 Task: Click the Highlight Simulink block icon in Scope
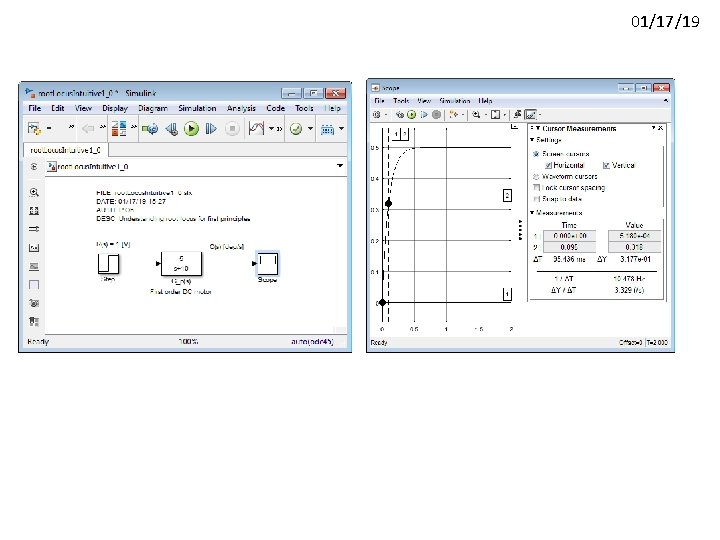coord(453,115)
